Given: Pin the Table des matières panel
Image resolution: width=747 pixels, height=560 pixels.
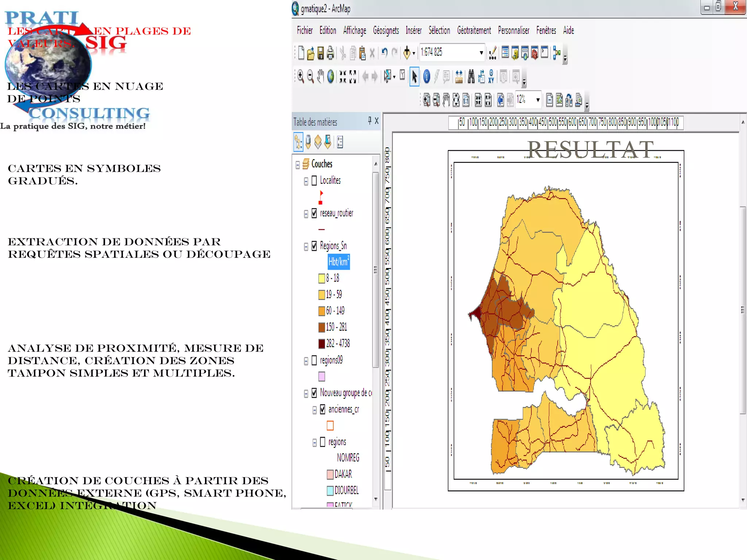Looking at the screenshot, I should 369,120.
